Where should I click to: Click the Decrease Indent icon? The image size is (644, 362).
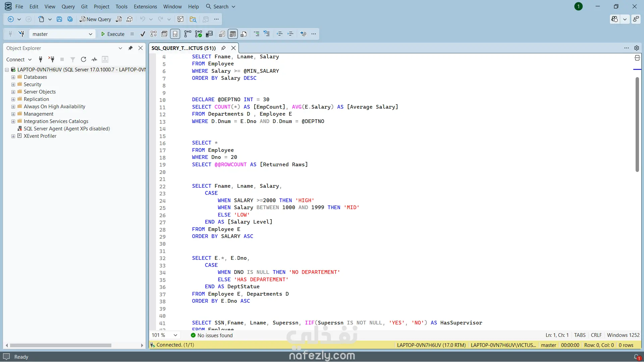[x=279, y=34]
